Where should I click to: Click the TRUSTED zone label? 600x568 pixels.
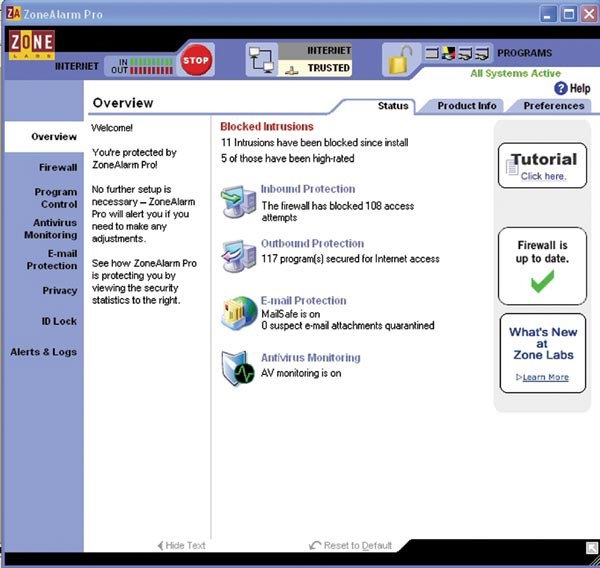(329, 68)
